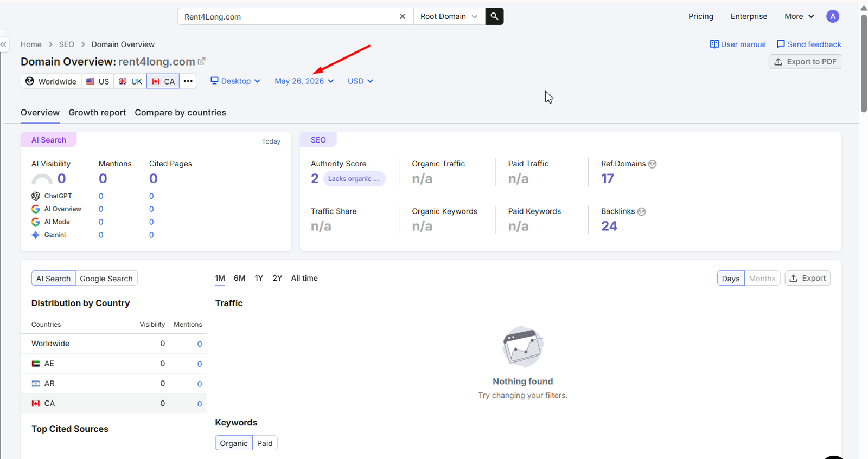The width and height of the screenshot is (868, 459).
Task: Collapse the left sidebar panel
Action: point(3,44)
